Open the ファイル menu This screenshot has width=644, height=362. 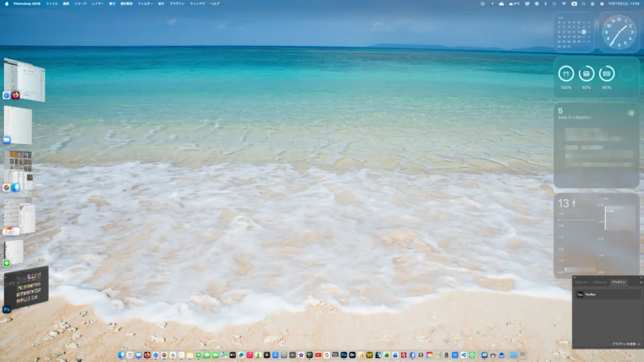click(52, 4)
